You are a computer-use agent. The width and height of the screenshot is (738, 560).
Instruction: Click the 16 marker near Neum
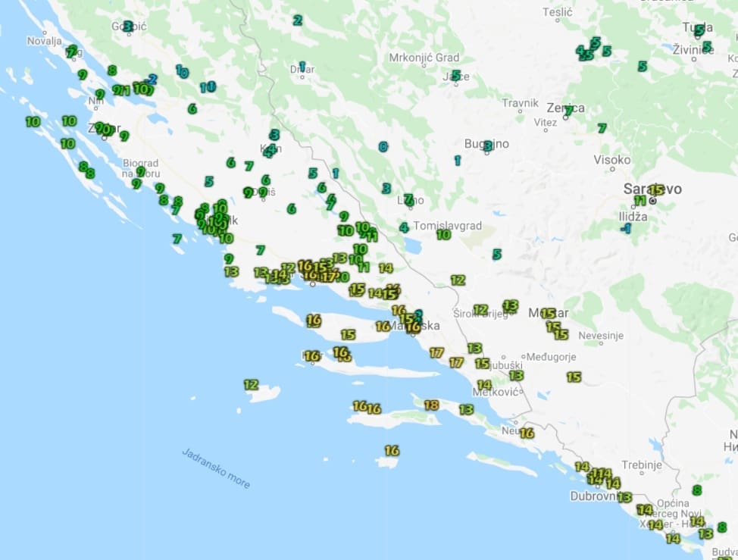pos(527,433)
